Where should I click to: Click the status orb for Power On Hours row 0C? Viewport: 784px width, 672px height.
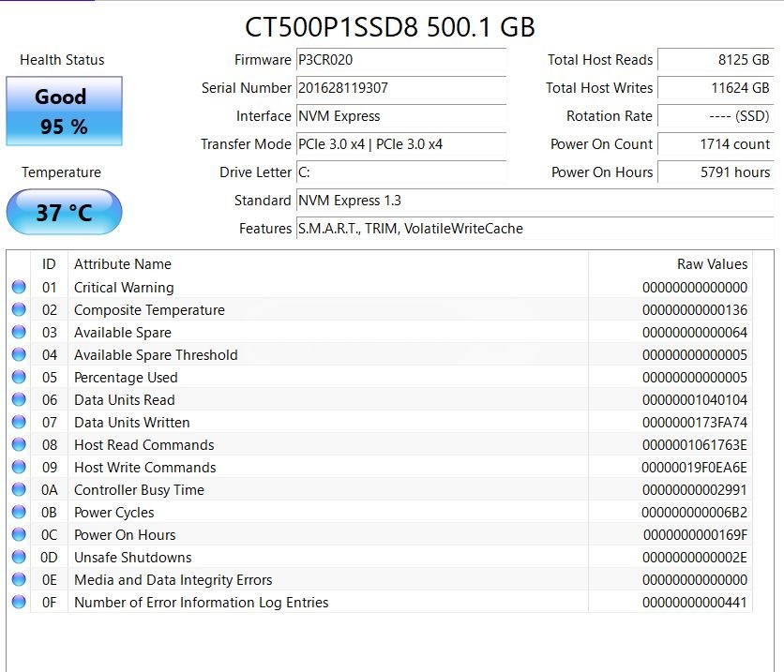(x=19, y=534)
